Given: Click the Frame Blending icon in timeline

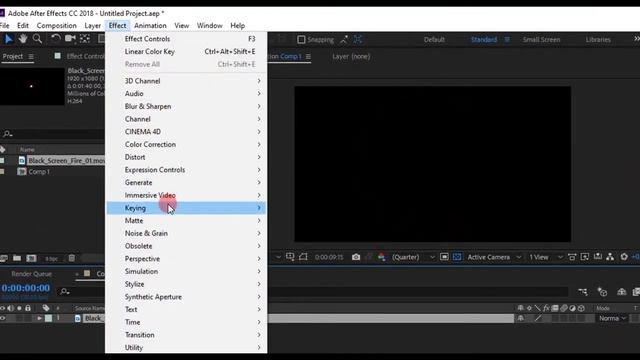Looking at the screenshot, I should pyautogui.click(x=636, y=291).
